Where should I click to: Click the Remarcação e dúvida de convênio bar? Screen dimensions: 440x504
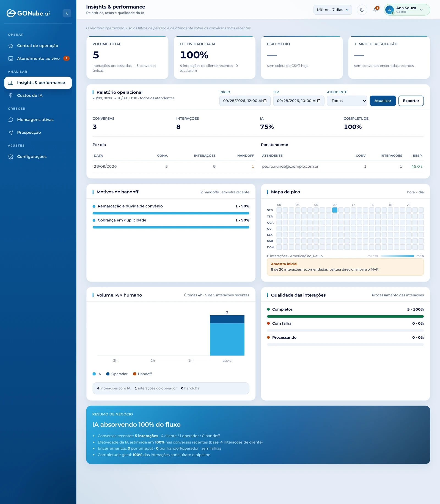coord(171,213)
